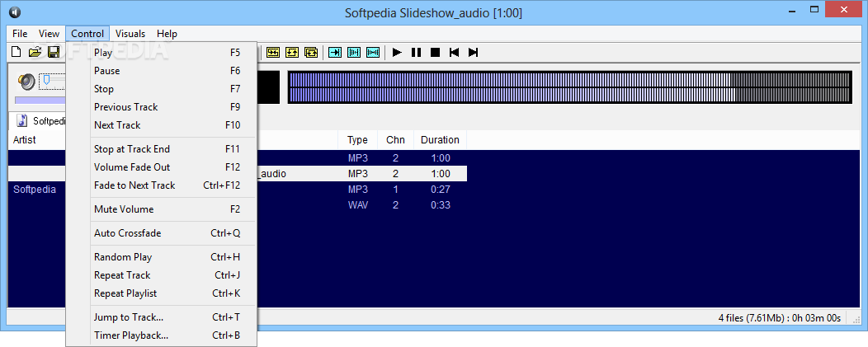This screenshot has width=868, height=347.
Task: Mute audio using the speaker icon
Action: point(26,82)
